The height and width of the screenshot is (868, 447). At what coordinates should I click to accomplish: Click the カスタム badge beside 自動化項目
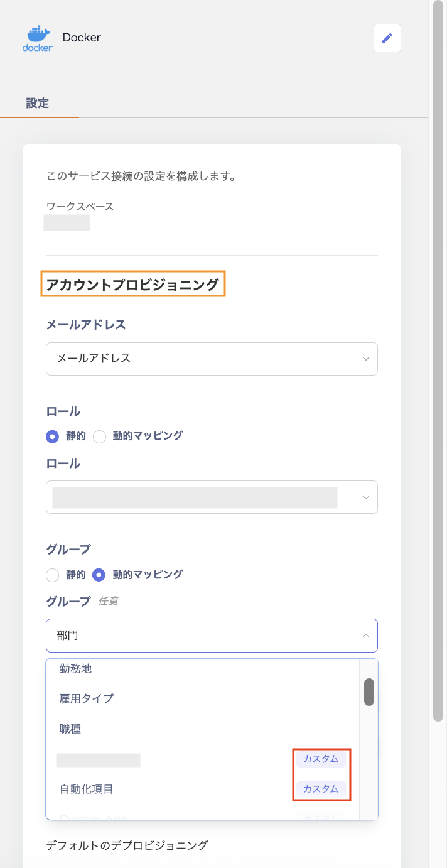coord(321,789)
